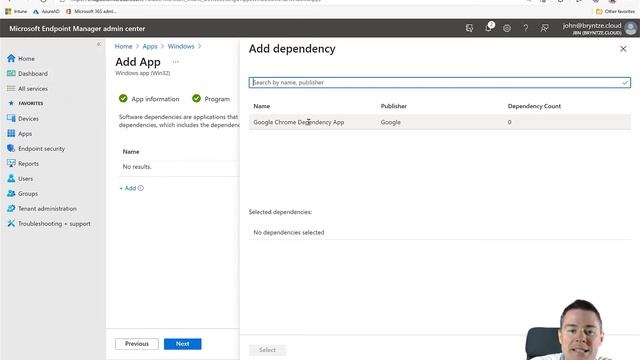640x360 pixels.
Task: Open the Intune bookmark in favorites bar
Action: coord(16,11)
